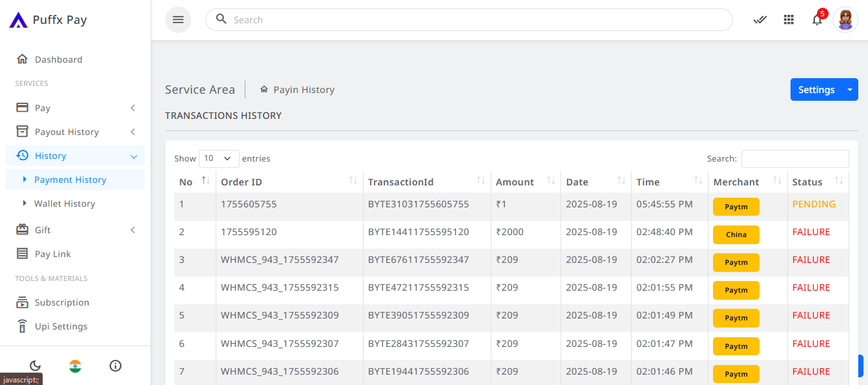Open the apps grid icon

[789, 19]
